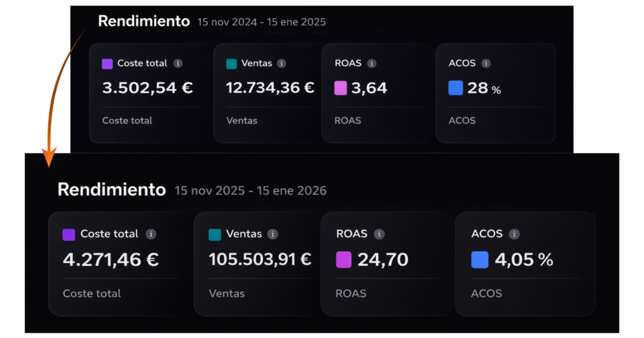The height and width of the screenshot is (338, 644).
Task: Click info icon beside ACOS above 28 %
Action: 486,63
